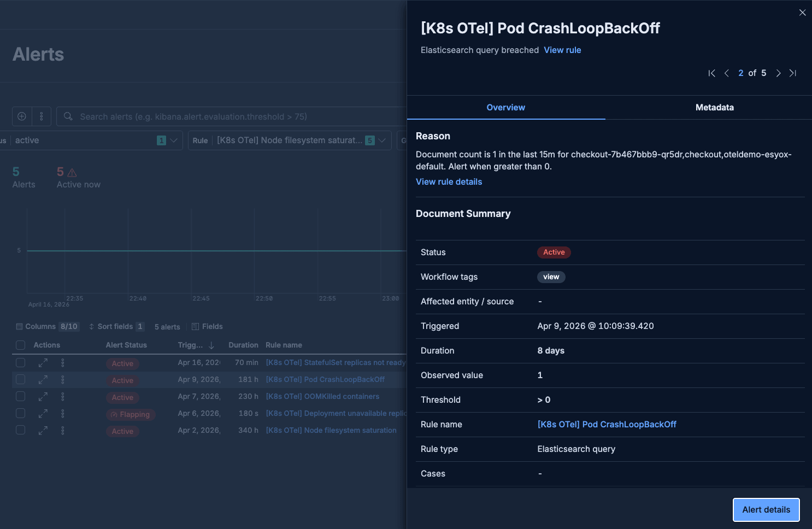Viewport: 812px width, 529px height.
Task: Click the Columns 8/10 grid icon
Action: point(20,326)
